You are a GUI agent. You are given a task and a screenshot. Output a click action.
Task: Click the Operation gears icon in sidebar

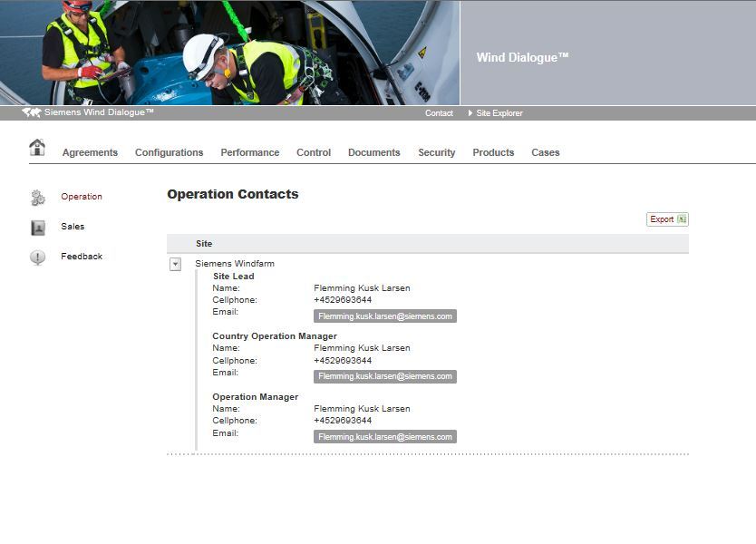pyautogui.click(x=37, y=198)
